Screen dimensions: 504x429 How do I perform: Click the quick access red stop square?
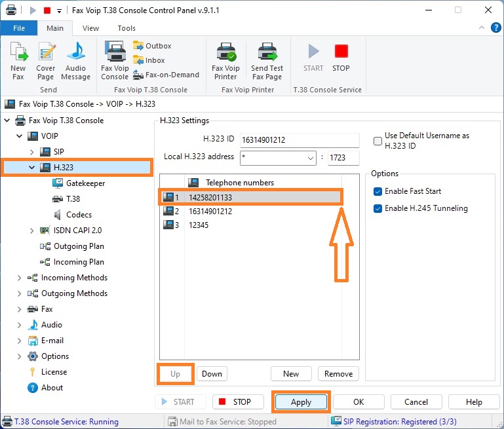pyautogui.click(x=47, y=10)
